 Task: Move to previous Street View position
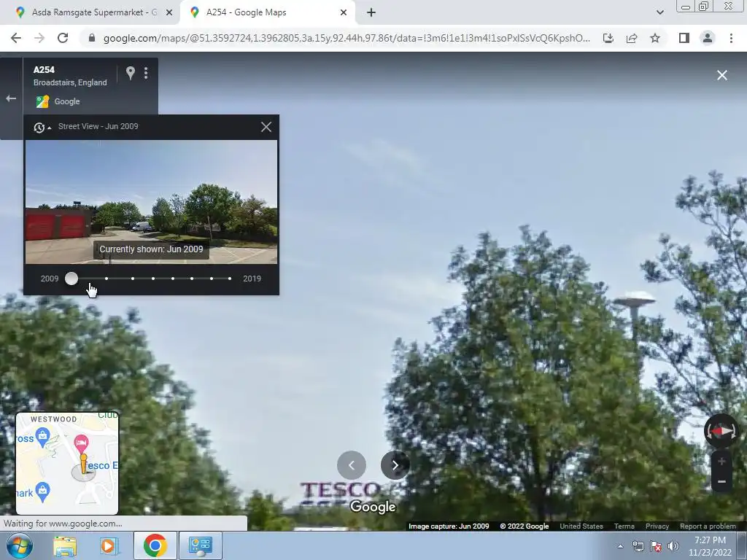point(352,465)
